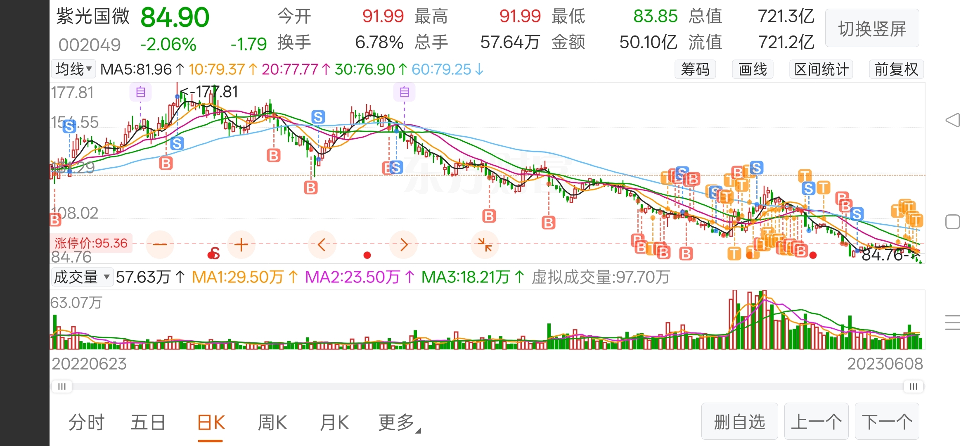Click the zoom in plus icon
Screen dimensions: 980x446
coord(241,244)
